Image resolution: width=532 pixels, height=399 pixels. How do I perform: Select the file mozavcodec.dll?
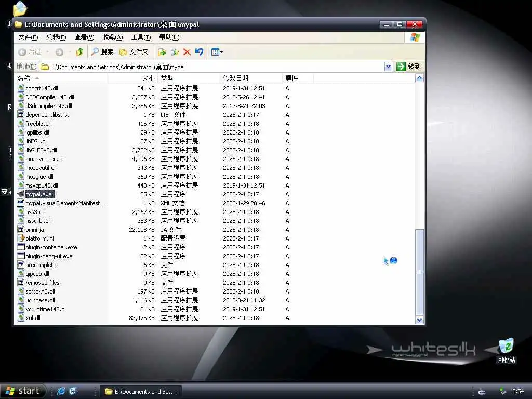45,159
